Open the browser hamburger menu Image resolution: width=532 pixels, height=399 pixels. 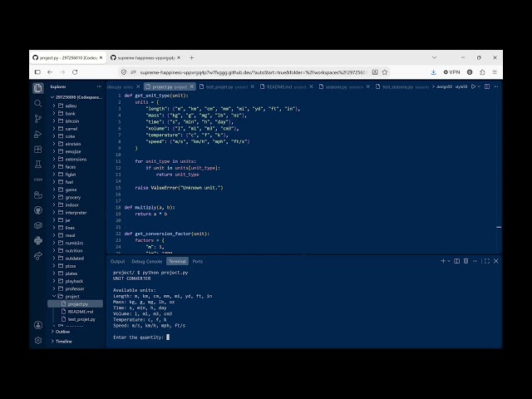point(495,72)
